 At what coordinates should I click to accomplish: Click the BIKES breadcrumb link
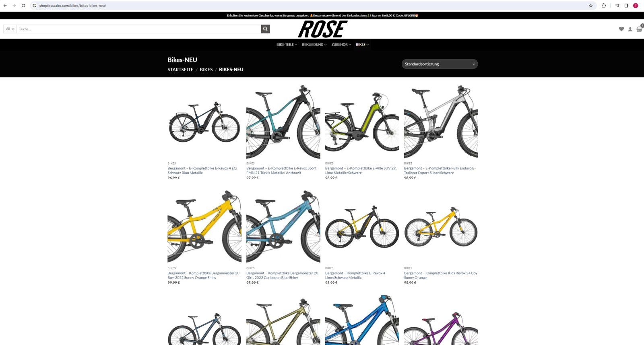pyautogui.click(x=206, y=70)
